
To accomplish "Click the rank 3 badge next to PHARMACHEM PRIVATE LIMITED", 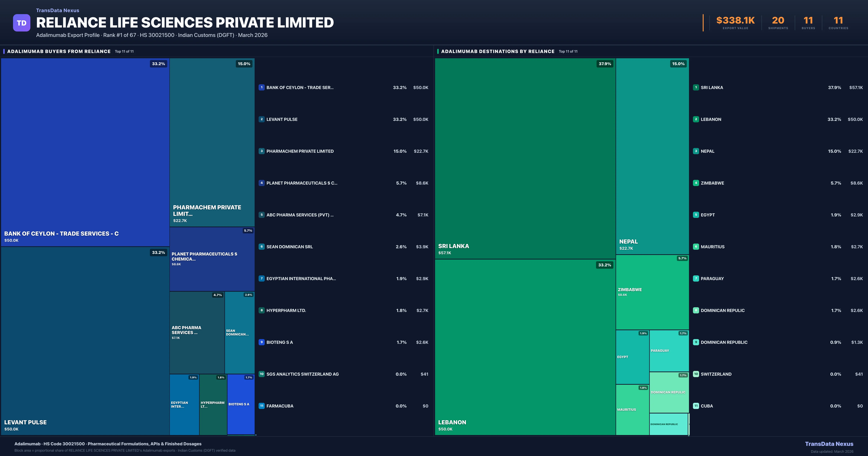I will [x=261, y=151].
